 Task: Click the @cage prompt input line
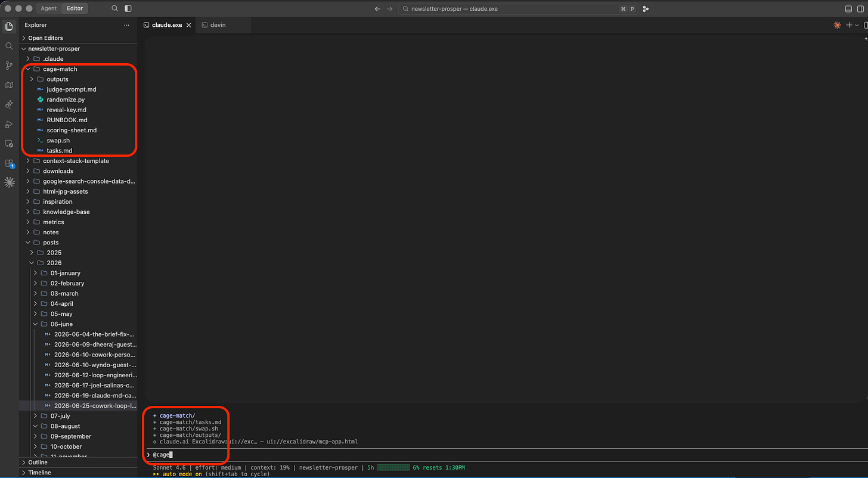click(x=506, y=454)
